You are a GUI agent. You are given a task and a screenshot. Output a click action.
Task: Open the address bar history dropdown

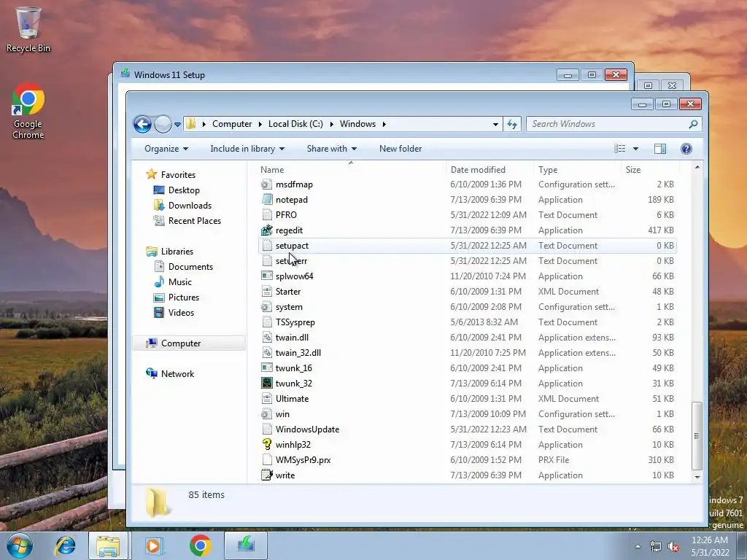click(495, 124)
